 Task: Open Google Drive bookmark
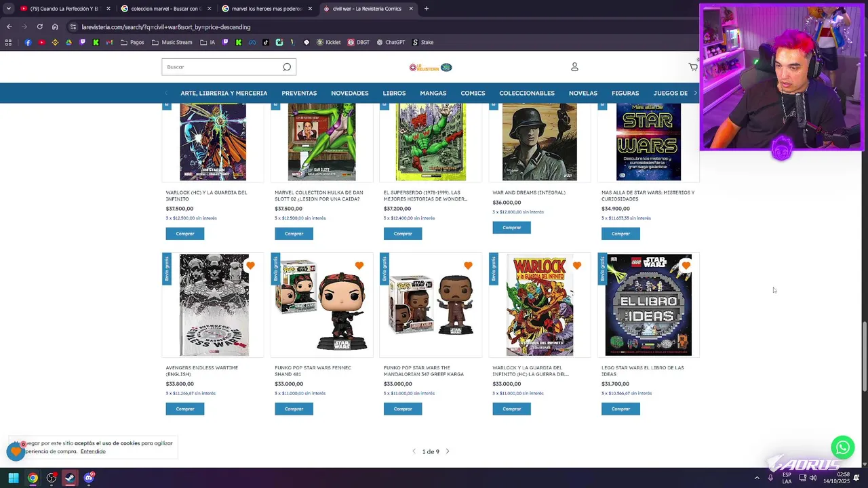(69, 42)
